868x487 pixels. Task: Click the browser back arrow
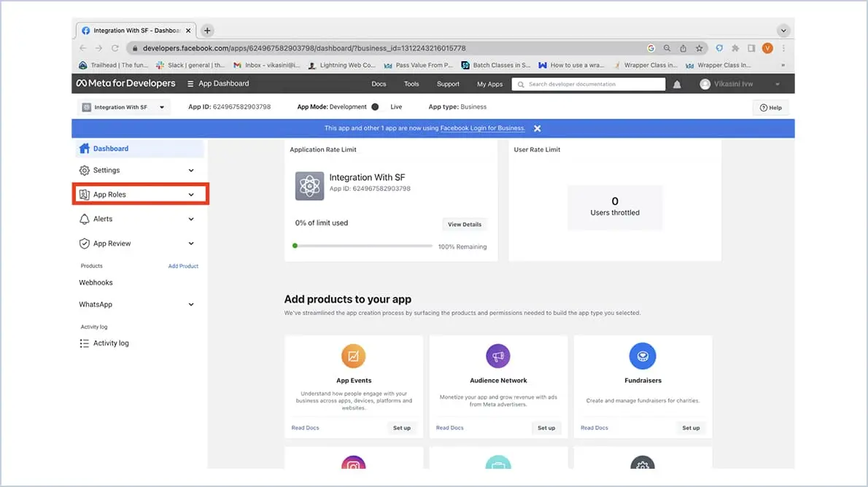click(x=83, y=48)
